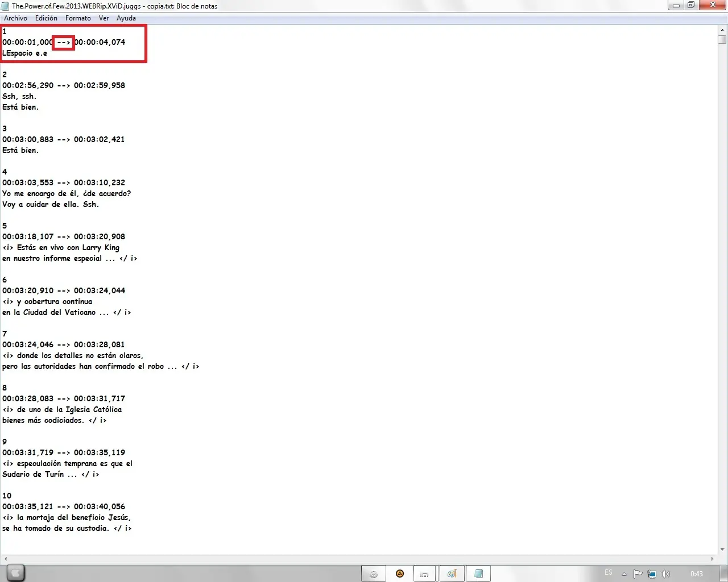Show hidden system tray icons
728x582 pixels.
tap(624, 574)
